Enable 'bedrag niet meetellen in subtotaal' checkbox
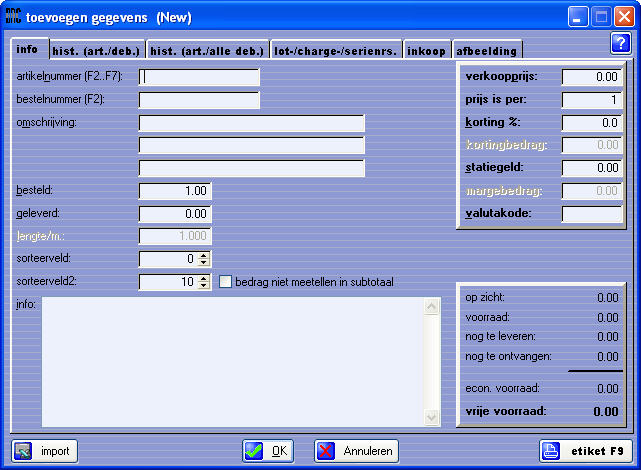Viewport: 641px width, 470px height. click(x=225, y=282)
